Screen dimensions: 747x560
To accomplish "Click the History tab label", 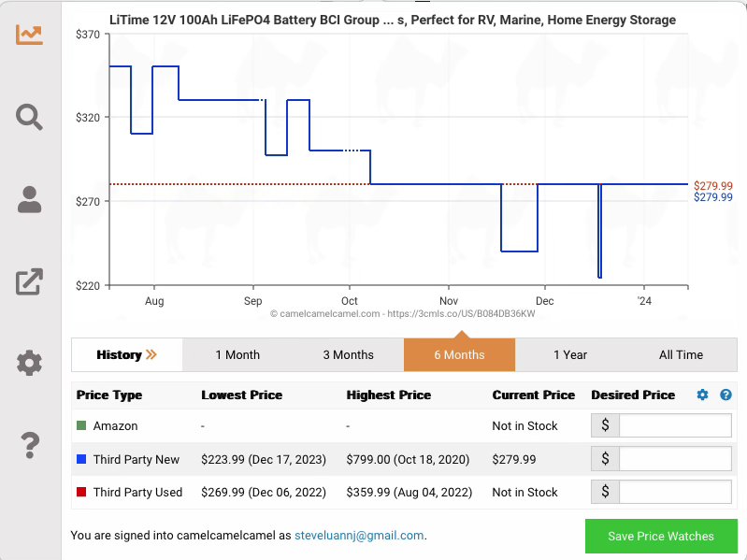I will point(127,354).
